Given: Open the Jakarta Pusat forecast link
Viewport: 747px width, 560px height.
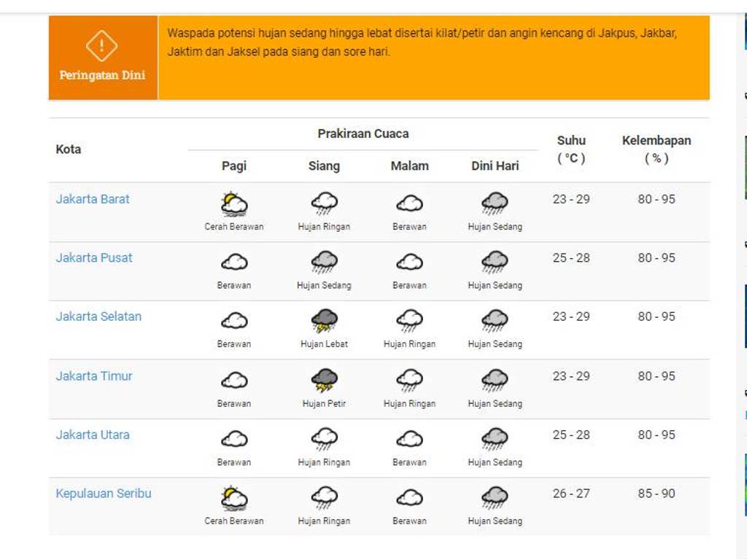Looking at the screenshot, I should 94,257.
